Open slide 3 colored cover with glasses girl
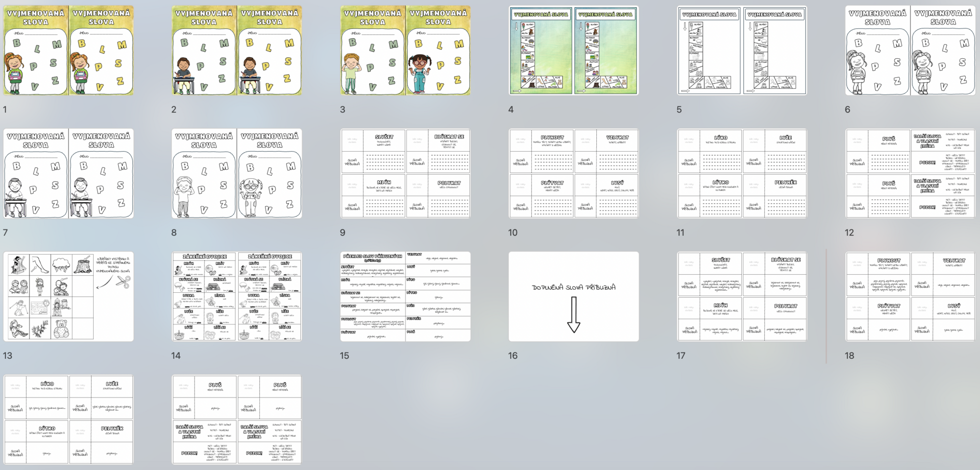 pyautogui.click(x=405, y=50)
